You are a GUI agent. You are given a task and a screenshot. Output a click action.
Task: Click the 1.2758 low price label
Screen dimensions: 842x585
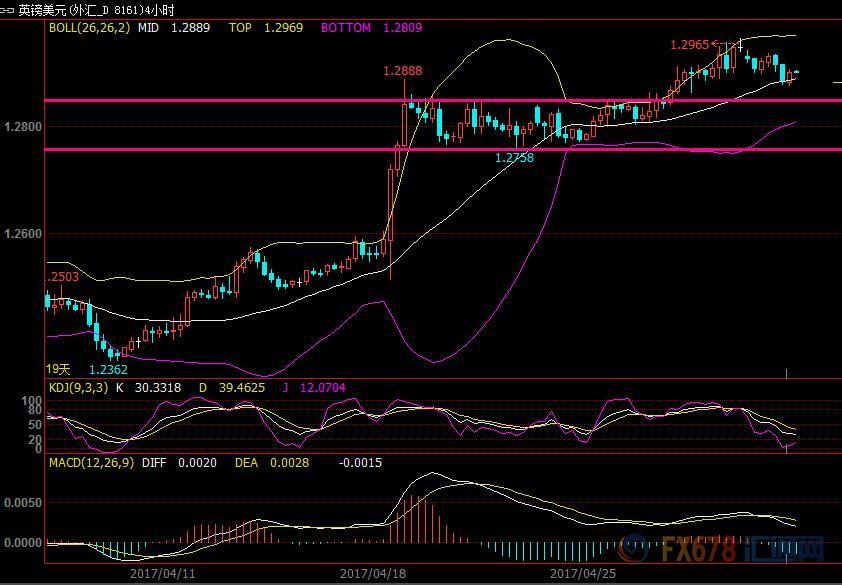[514, 157]
